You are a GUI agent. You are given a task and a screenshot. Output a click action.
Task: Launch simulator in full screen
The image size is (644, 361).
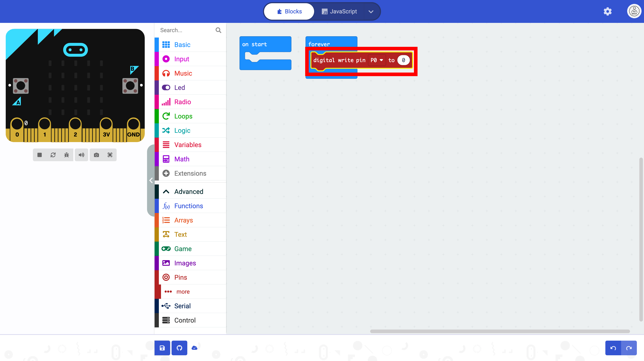coord(110,155)
